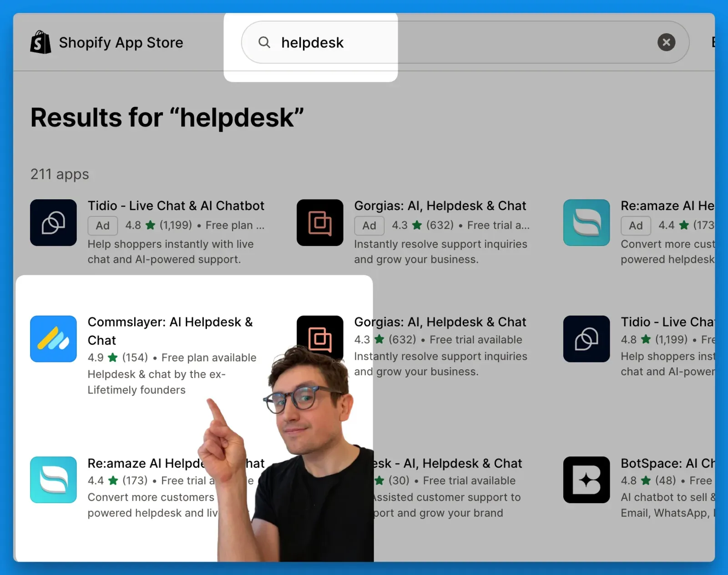The image size is (728, 575).
Task: Open Commslayer: AI Helpdesk & Chat title
Action: point(170,331)
